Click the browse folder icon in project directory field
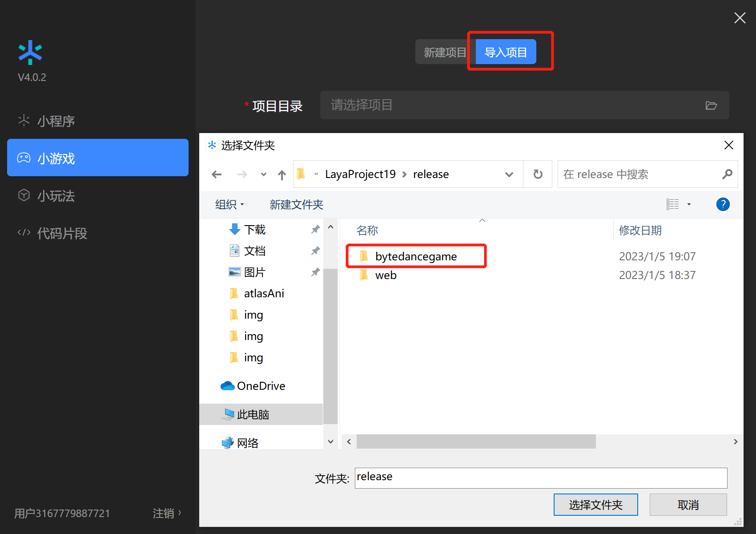Image resolution: width=756 pixels, height=534 pixels. tap(711, 105)
